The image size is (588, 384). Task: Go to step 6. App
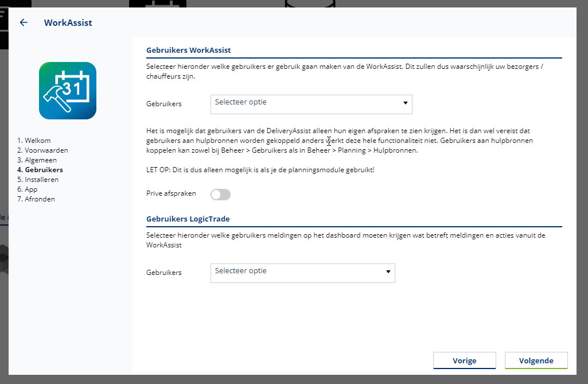click(x=27, y=189)
